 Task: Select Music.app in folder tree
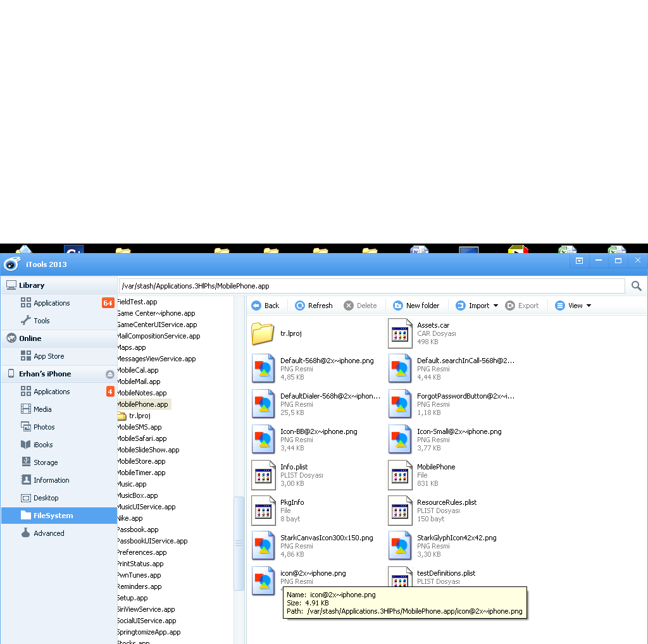point(132,484)
